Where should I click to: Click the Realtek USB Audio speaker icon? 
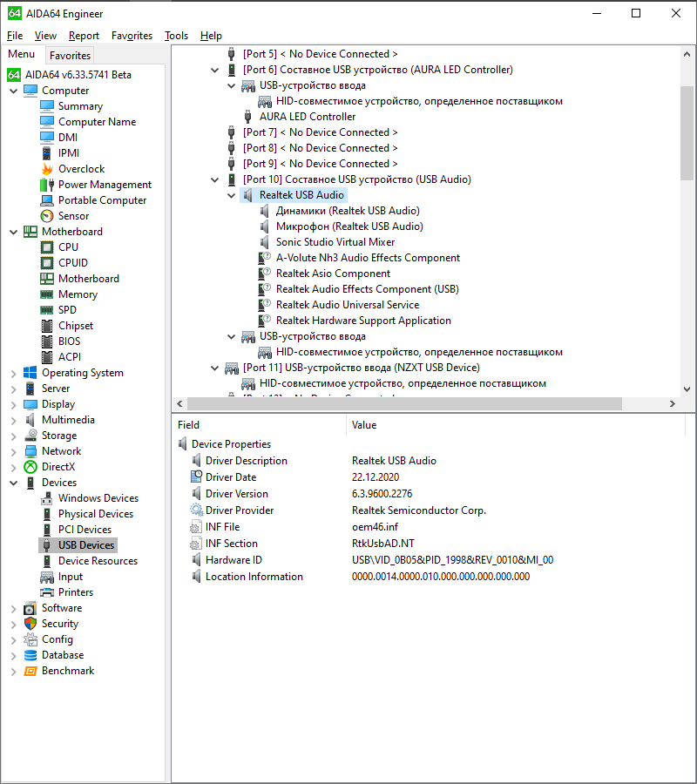248,195
